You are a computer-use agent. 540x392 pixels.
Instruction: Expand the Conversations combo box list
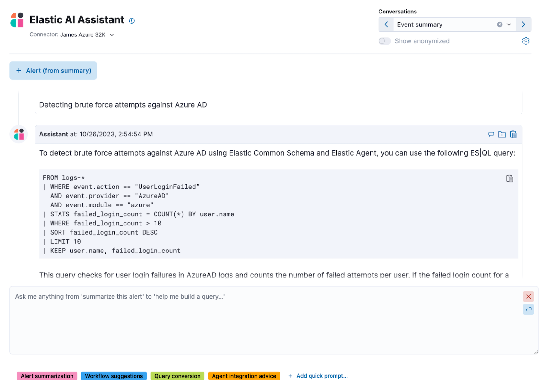pos(509,24)
